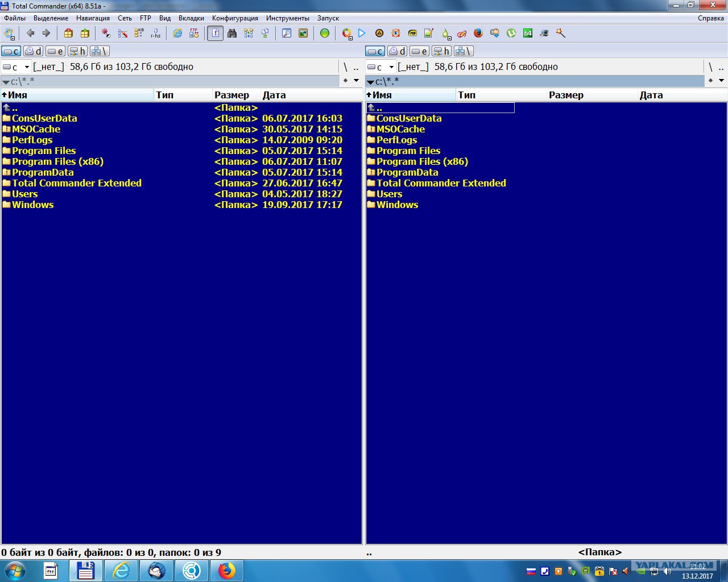Image resolution: width=728 pixels, height=582 pixels.
Task: Open Thunderbird from the Windows taskbar
Action: 156,571
